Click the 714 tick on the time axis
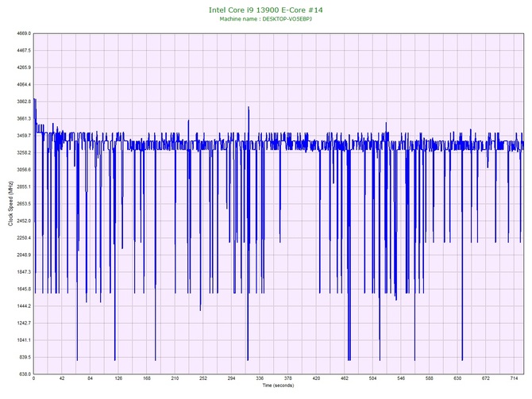This screenshot has height=399, width=532. 514,378
